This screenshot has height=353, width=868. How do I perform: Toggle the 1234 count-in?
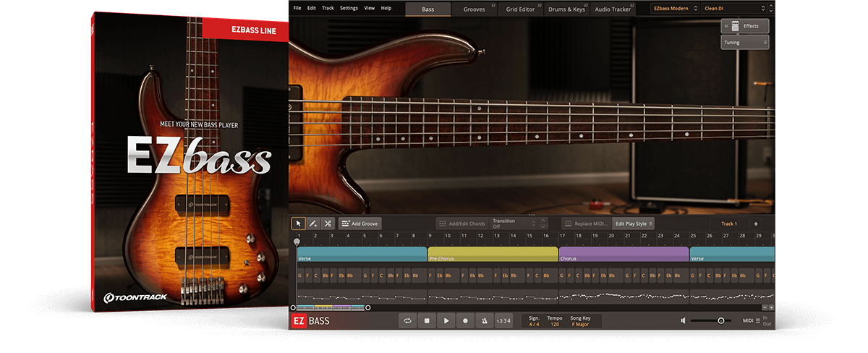coord(503,320)
